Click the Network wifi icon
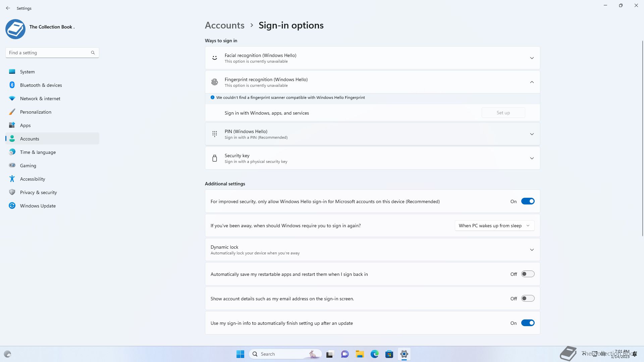Image resolution: width=644 pixels, height=362 pixels. click(x=12, y=98)
